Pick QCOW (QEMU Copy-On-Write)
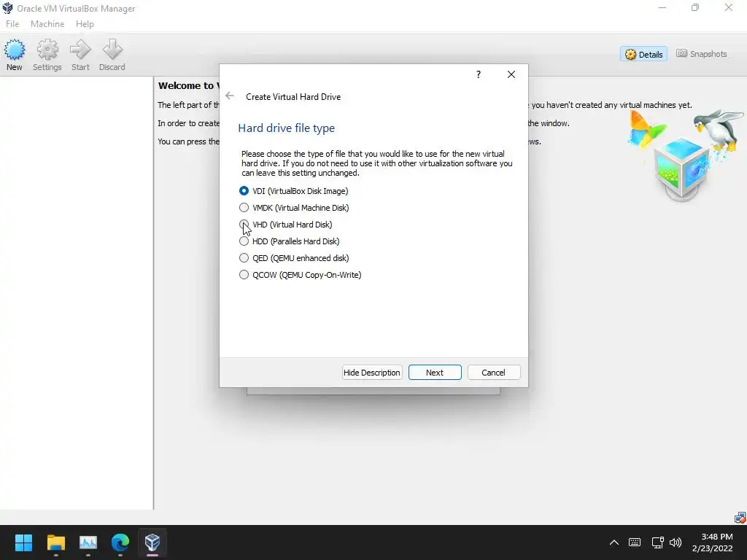Image resolution: width=747 pixels, height=560 pixels. click(x=300, y=275)
